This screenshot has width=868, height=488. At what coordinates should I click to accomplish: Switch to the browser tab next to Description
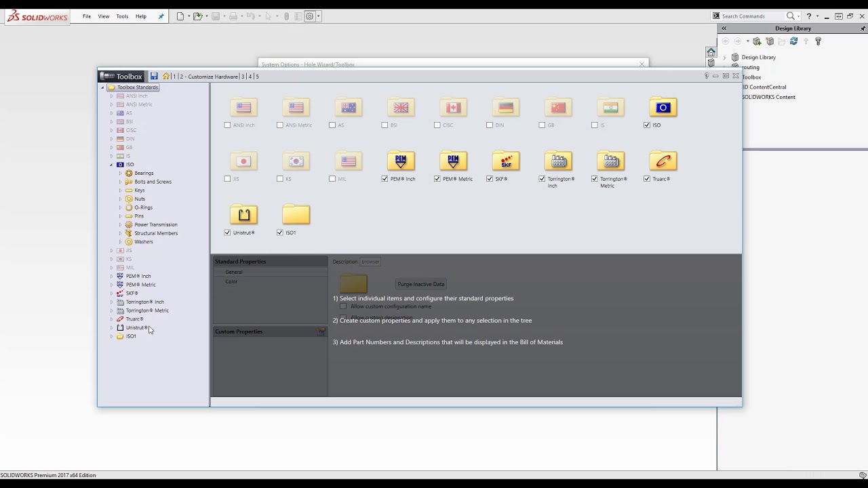[x=370, y=262]
